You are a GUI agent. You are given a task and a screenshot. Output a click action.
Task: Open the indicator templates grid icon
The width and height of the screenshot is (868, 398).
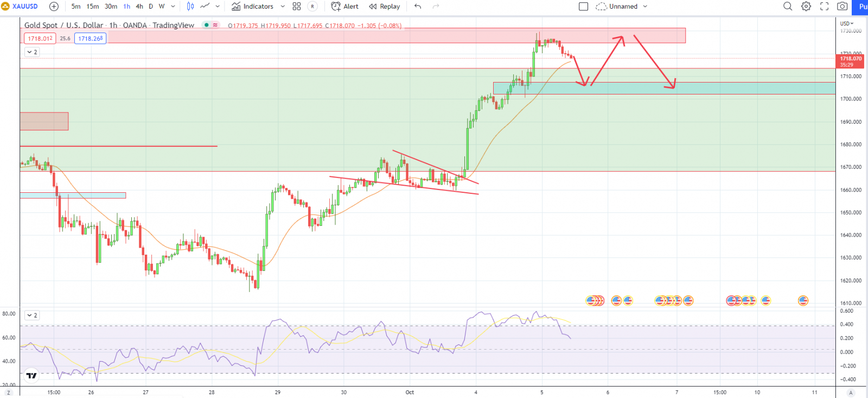click(x=297, y=7)
